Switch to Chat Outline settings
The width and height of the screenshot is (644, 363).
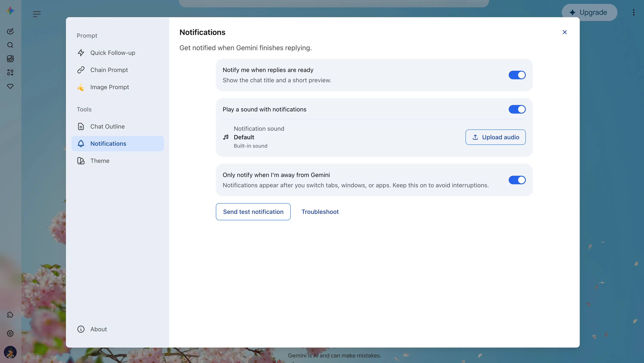click(118, 127)
